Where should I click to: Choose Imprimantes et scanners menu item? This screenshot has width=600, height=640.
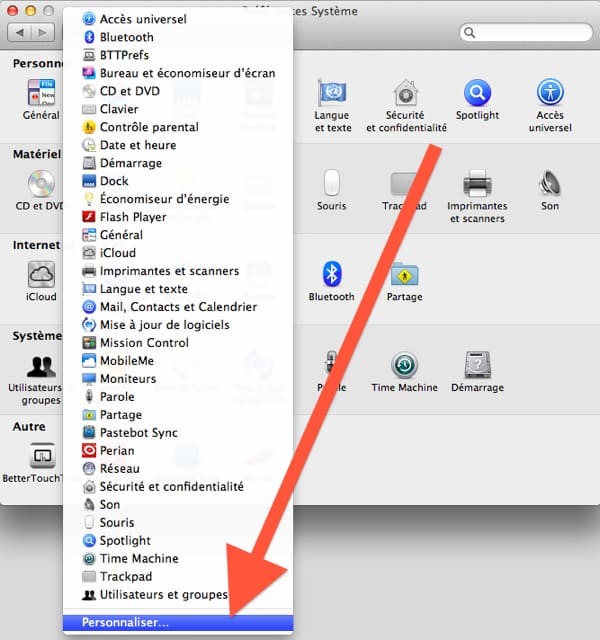coord(178,271)
